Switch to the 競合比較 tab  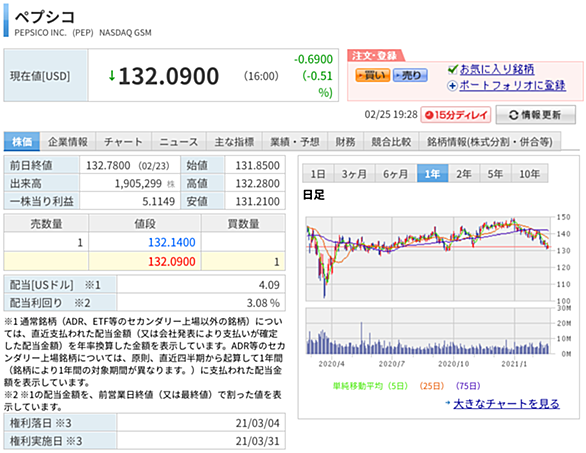point(391,142)
